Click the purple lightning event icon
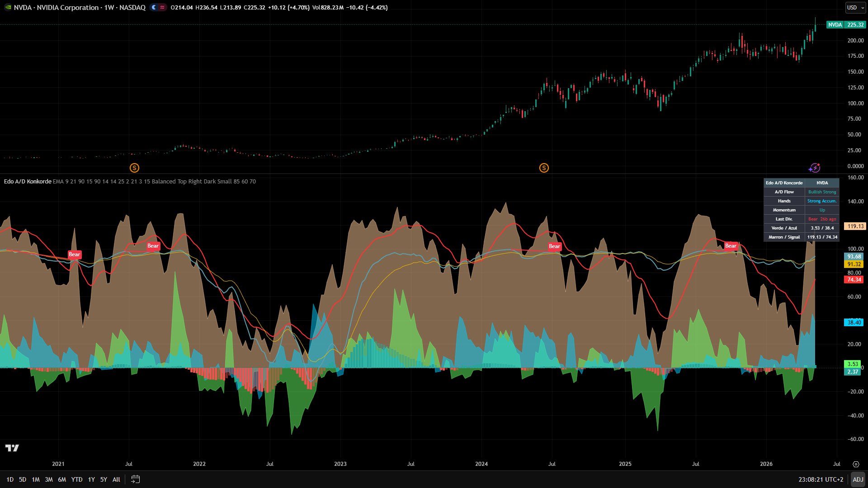The image size is (868, 488). (x=814, y=168)
